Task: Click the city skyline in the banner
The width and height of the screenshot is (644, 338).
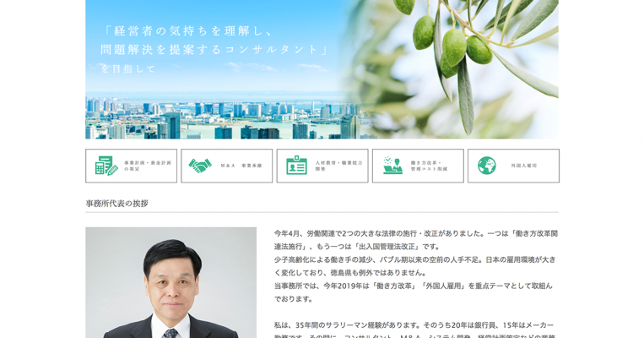Action: [x=224, y=118]
